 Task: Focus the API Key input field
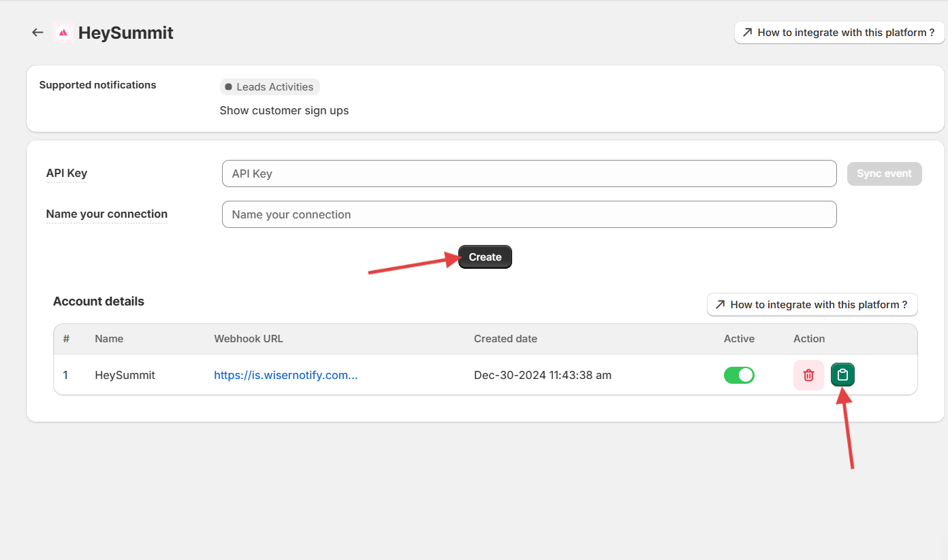528,174
